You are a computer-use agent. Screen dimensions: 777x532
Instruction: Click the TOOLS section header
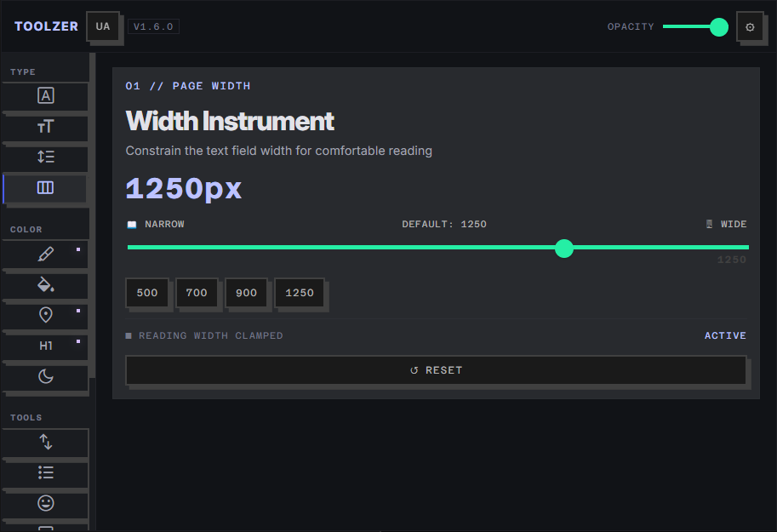click(x=26, y=417)
